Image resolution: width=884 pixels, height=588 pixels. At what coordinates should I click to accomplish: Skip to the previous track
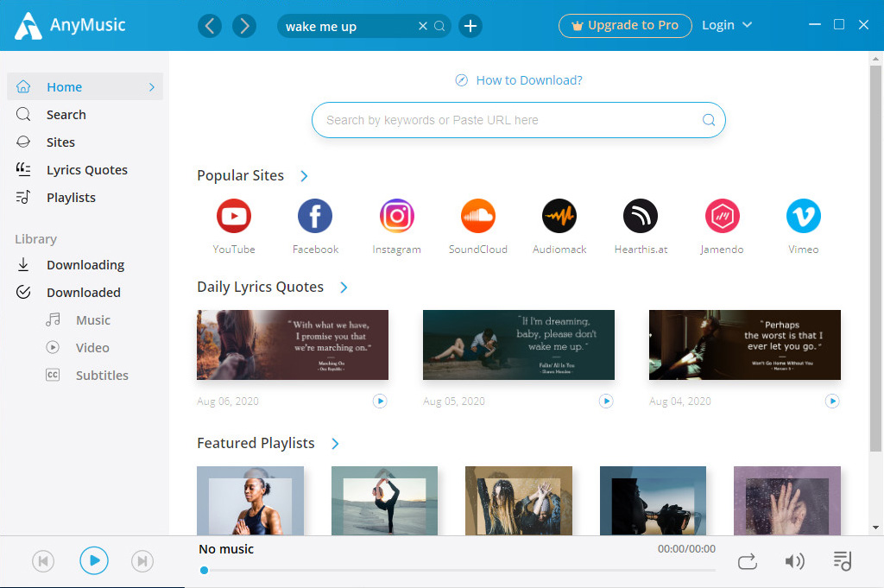tap(43, 561)
